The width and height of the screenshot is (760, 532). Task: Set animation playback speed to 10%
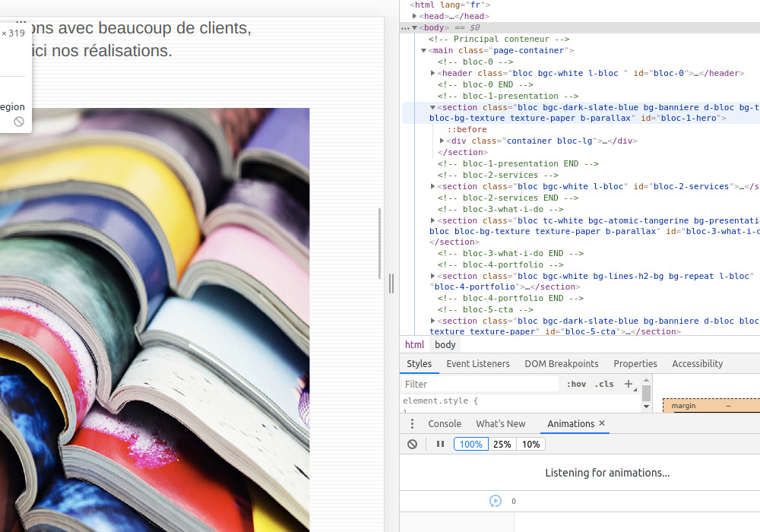pos(530,444)
